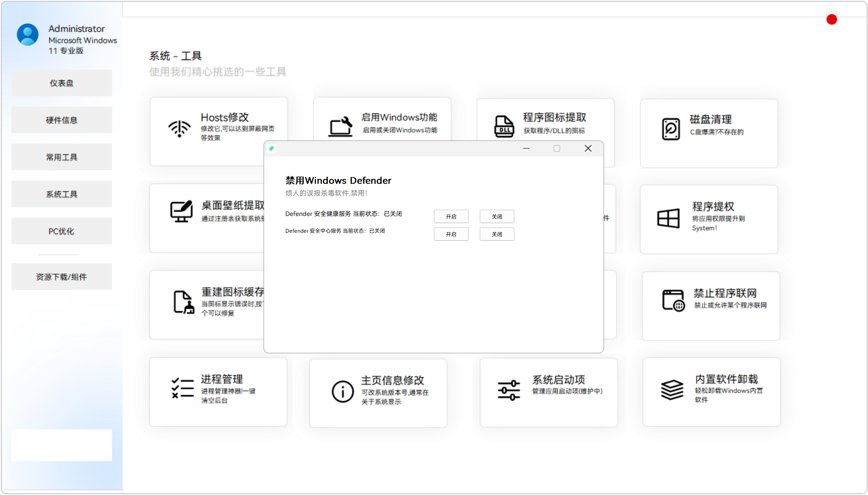
Task: Click the Hosts修改 Wi-Fi icon
Action: pyautogui.click(x=180, y=129)
